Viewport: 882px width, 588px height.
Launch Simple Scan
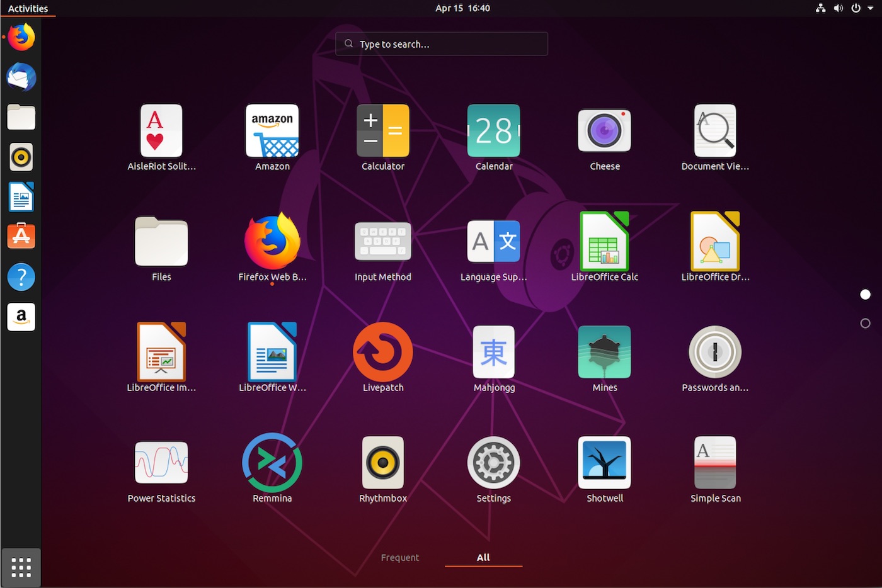pos(715,463)
